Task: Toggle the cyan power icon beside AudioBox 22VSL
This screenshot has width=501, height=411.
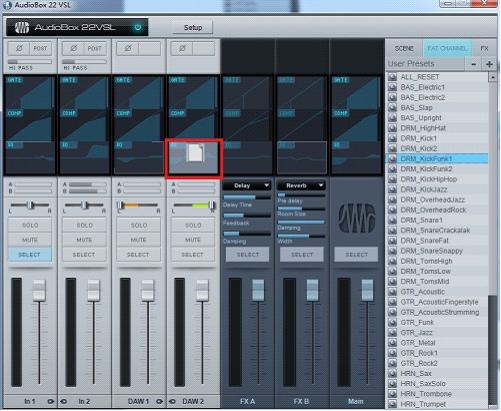Action: 137,27
